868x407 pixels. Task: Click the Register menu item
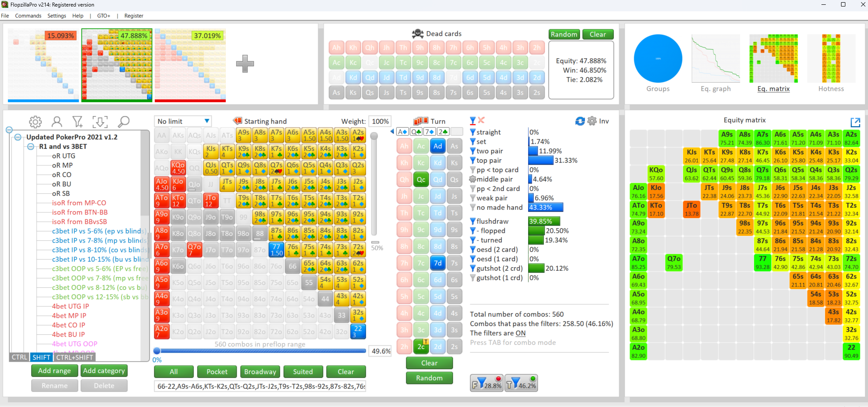click(x=134, y=16)
